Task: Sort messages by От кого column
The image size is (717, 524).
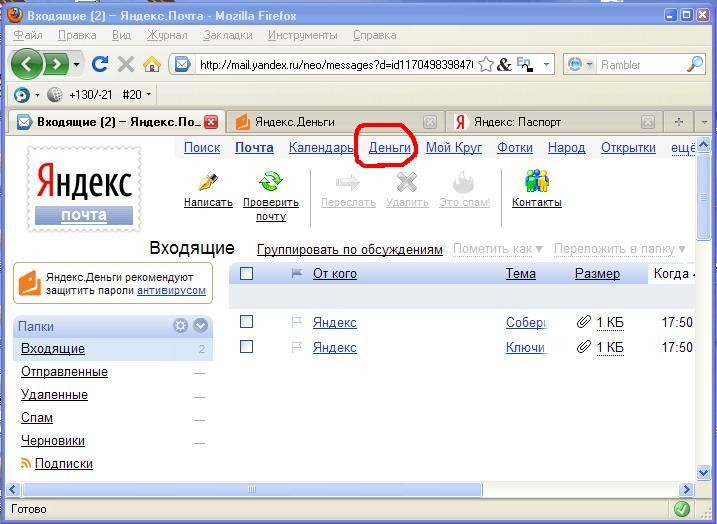Action: (335, 273)
